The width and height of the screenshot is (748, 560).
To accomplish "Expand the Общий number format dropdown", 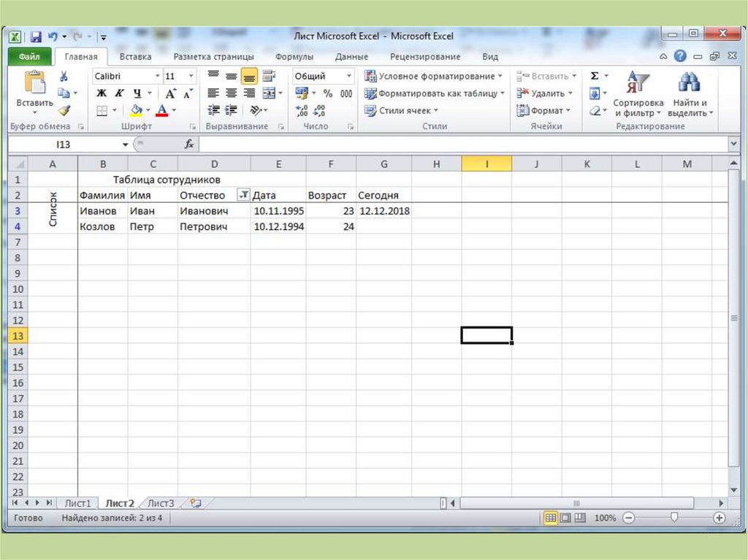I will (x=349, y=76).
